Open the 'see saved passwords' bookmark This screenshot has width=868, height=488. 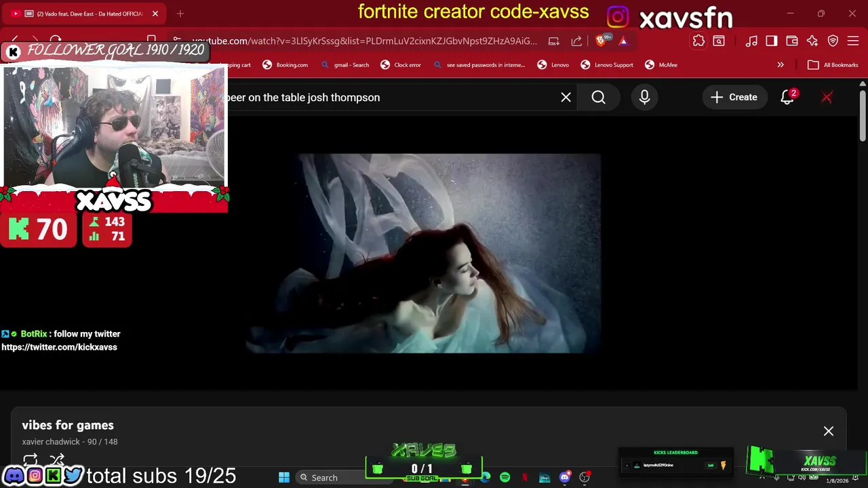coord(479,65)
